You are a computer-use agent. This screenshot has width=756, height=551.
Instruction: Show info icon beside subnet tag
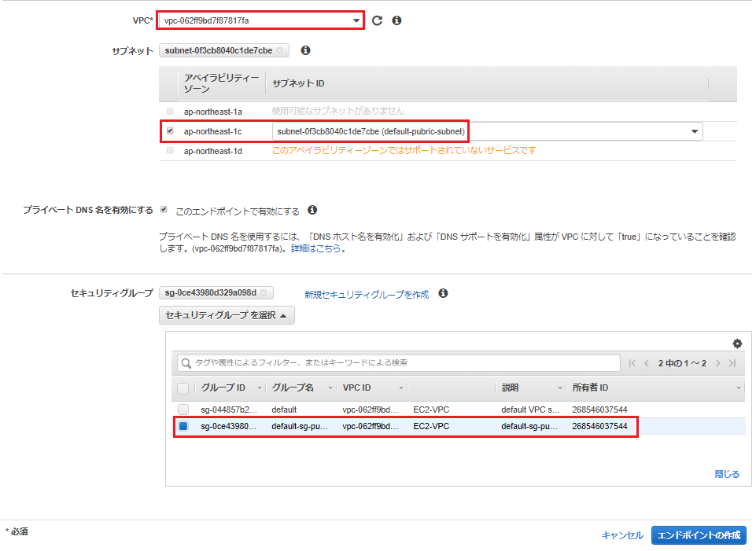pos(306,50)
